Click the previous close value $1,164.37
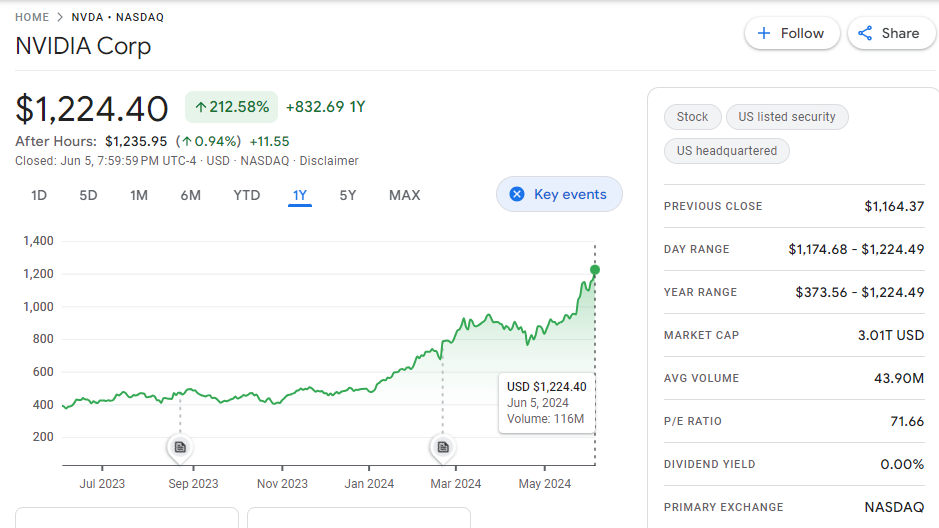The width and height of the screenshot is (939, 528). 894,207
